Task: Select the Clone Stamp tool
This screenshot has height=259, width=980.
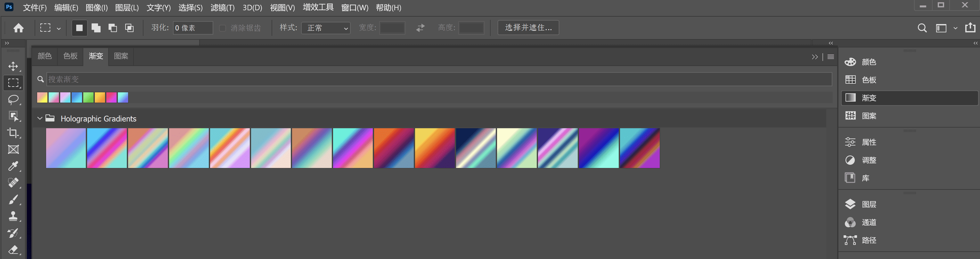Action: pos(13,216)
